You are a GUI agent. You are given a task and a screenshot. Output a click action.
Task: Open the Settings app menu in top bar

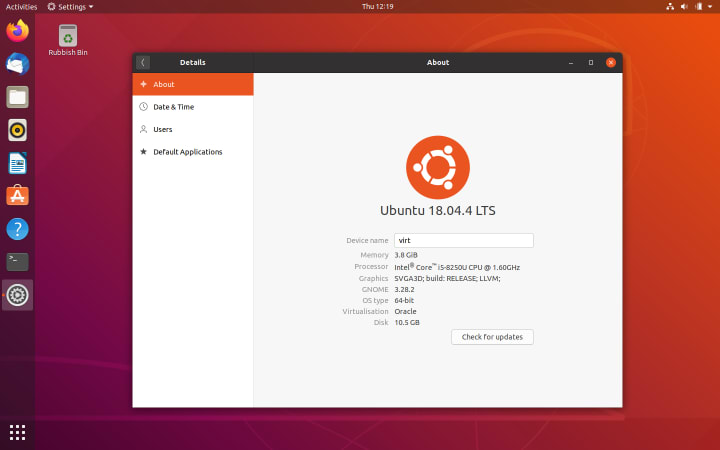[x=70, y=6]
